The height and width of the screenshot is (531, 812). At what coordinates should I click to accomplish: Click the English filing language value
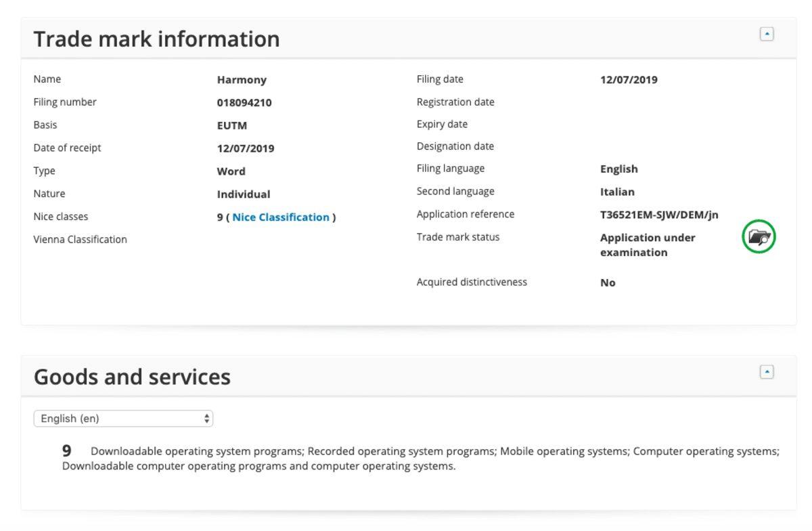[x=618, y=169]
